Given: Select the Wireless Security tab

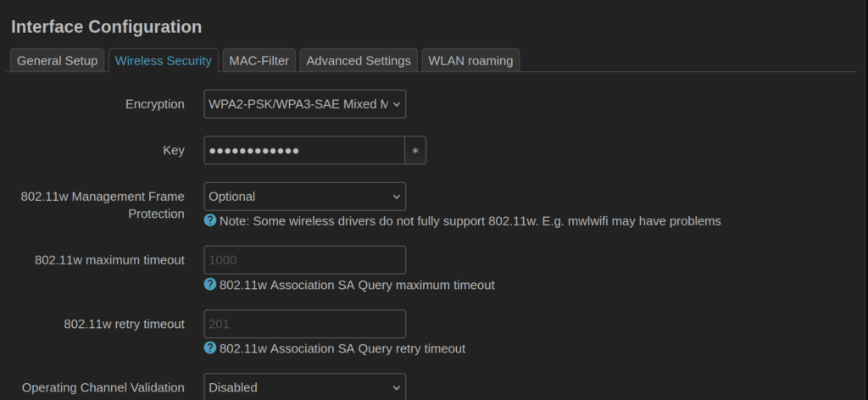Looking at the screenshot, I should point(163,61).
